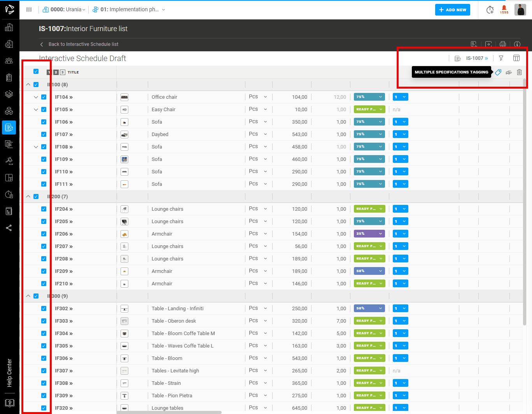This screenshot has width=532, height=414.
Task: Click the share icon in the sidebar
Action: click(x=9, y=228)
